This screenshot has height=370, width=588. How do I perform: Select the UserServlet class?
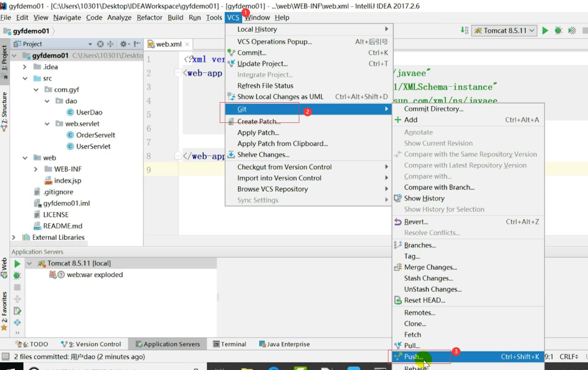point(88,147)
